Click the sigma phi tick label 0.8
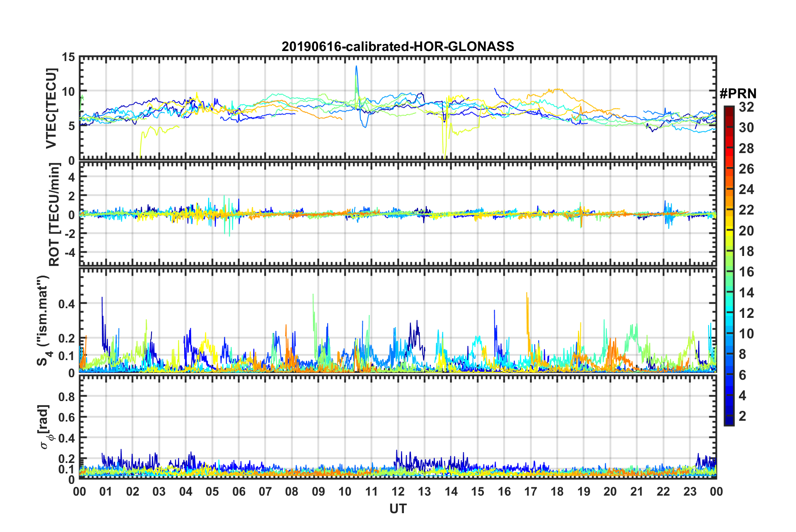This screenshot has width=796, height=532. coord(67,396)
